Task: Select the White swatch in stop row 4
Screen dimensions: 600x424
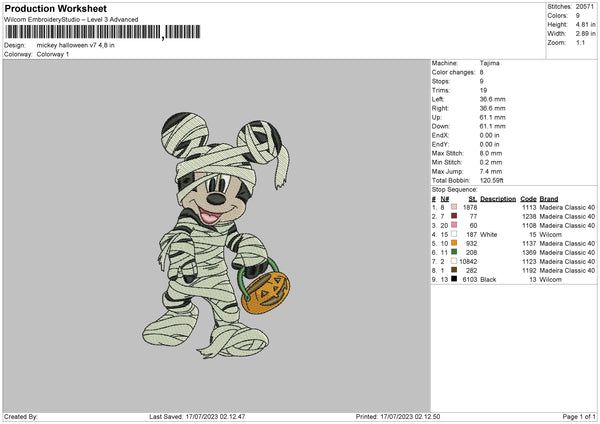Action: click(454, 234)
